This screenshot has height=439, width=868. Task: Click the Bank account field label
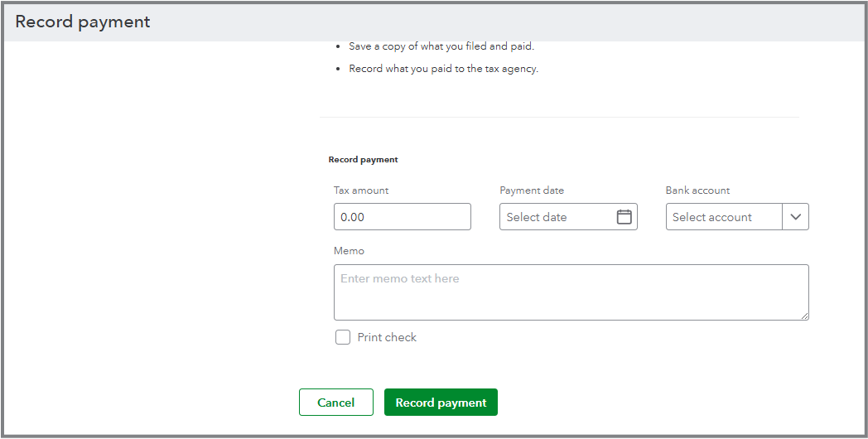tap(697, 191)
